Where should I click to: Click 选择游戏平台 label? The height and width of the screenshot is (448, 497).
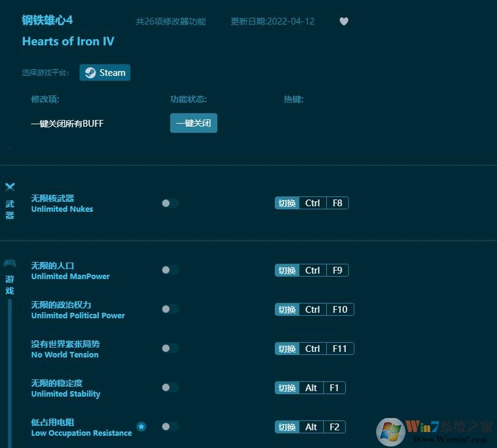point(45,73)
